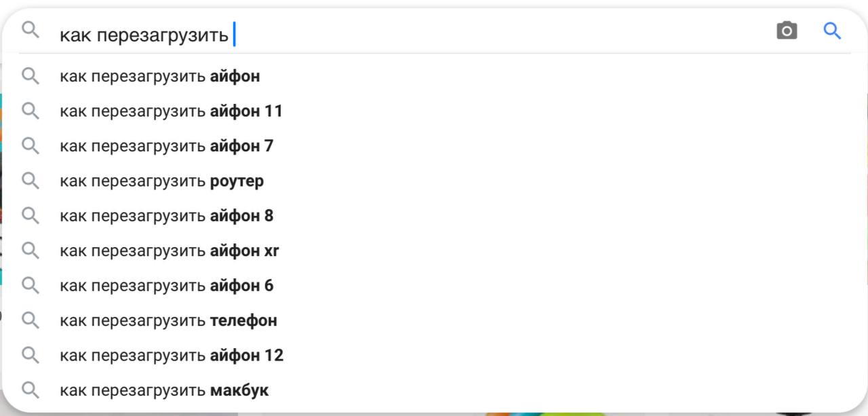
Task: Click magnifier icon beside 'айфон xr' suggestion
Action: click(31, 250)
